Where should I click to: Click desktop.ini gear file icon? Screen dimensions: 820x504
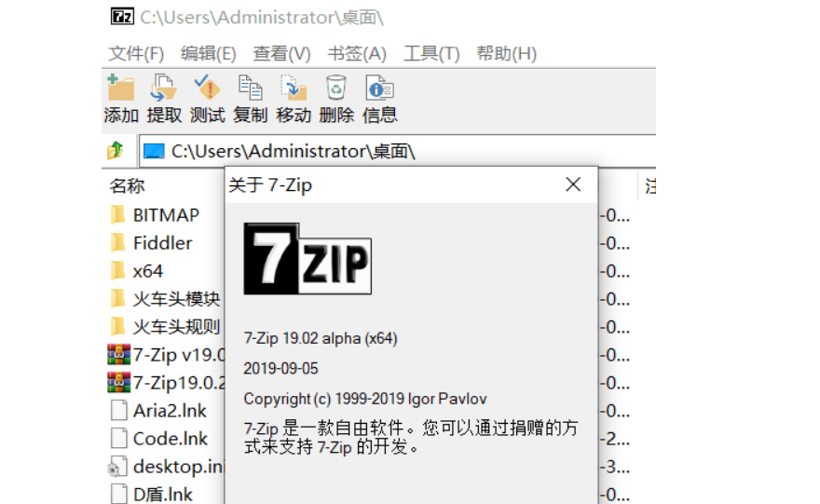(x=117, y=467)
